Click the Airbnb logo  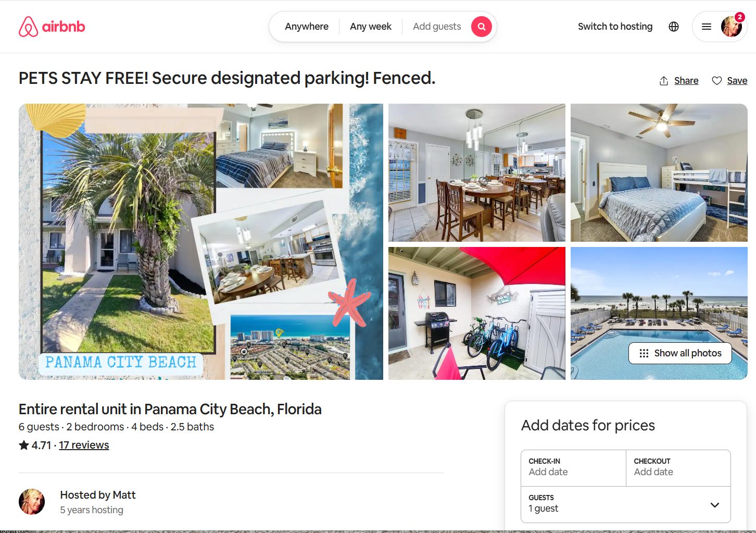click(x=52, y=27)
